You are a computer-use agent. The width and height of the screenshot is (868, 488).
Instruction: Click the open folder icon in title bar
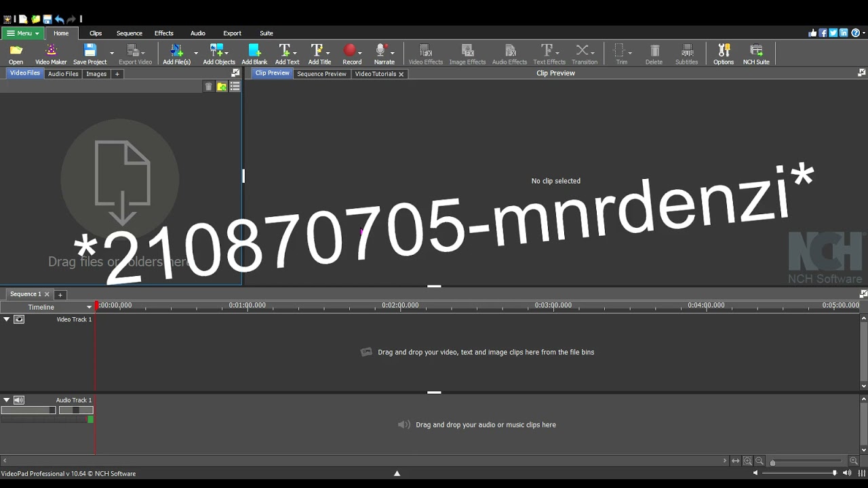[x=35, y=19]
